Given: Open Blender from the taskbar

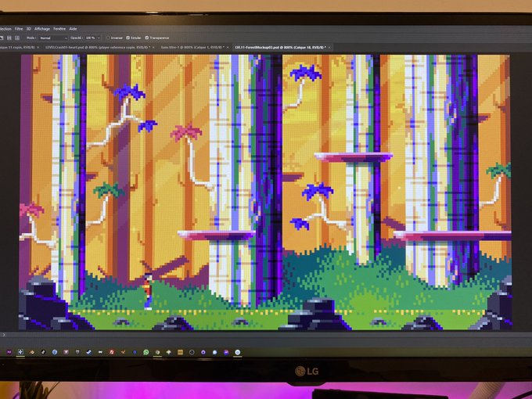Looking at the screenshot, I should tap(32, 352).
